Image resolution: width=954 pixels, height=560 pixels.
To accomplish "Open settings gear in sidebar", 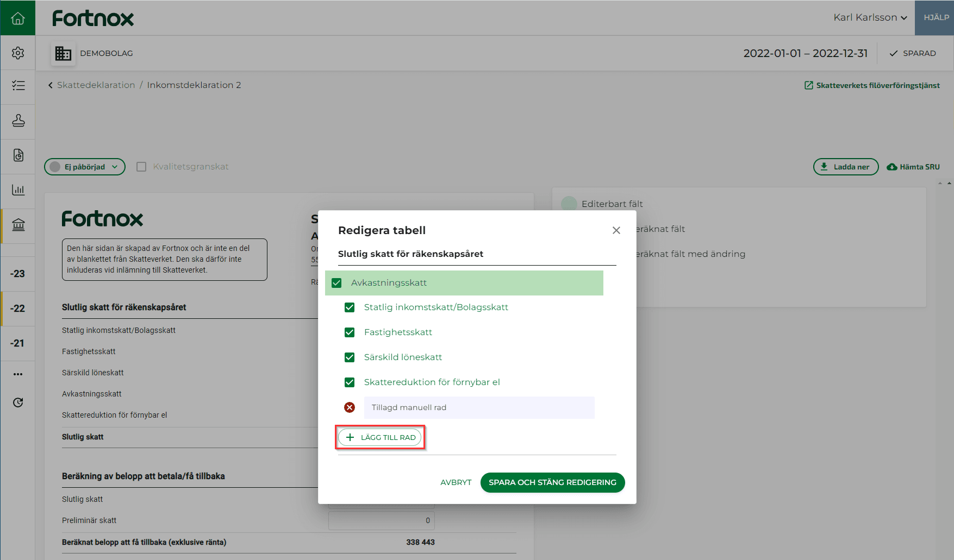I will 18,53.
